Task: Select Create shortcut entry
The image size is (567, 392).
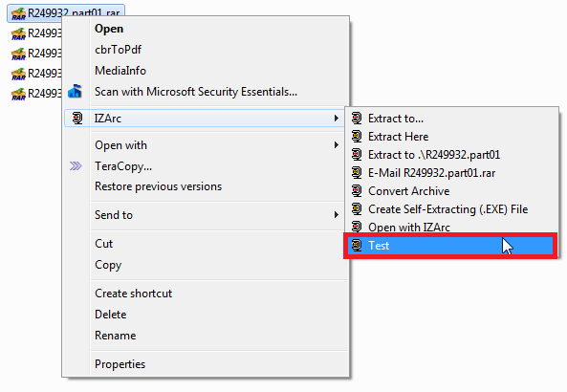Action: 134,294
